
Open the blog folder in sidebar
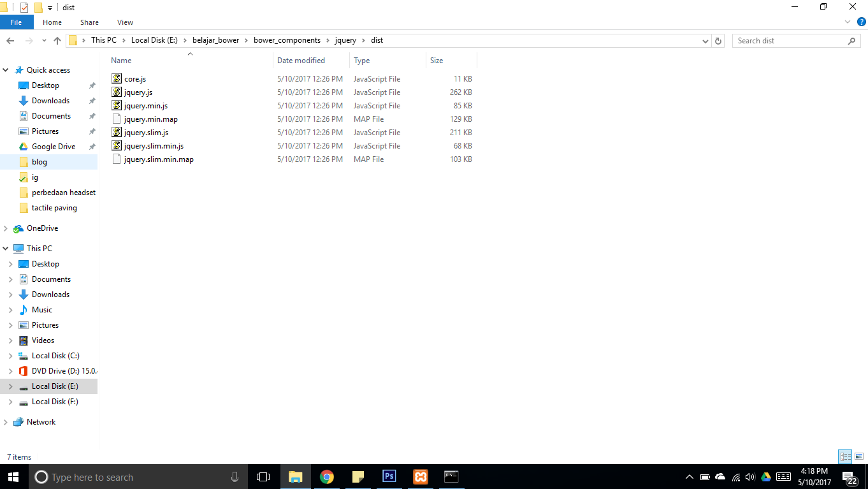[x=40, y=162]
